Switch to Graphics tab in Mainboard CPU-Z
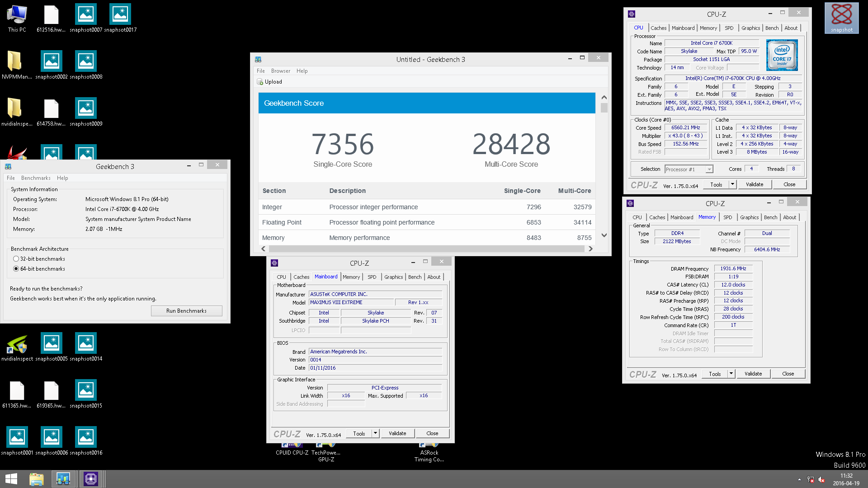Image resolution: width=868 pixels, height=488 pixels. pos(394,277)
